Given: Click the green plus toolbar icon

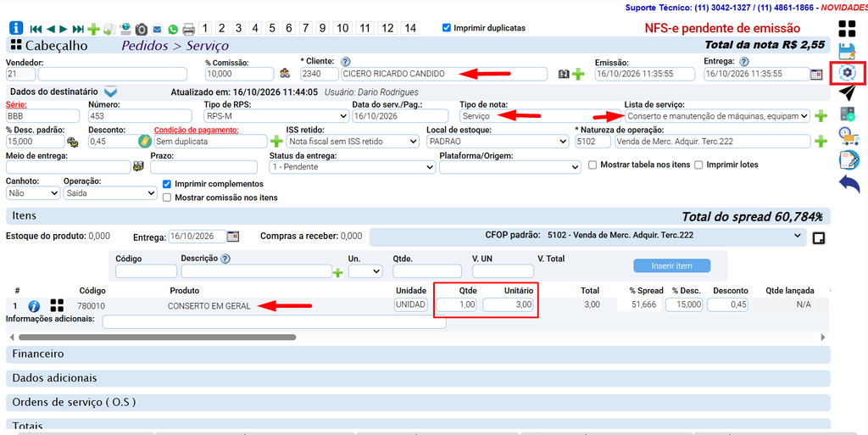Looking at the screenshot, I should [93, 29].
